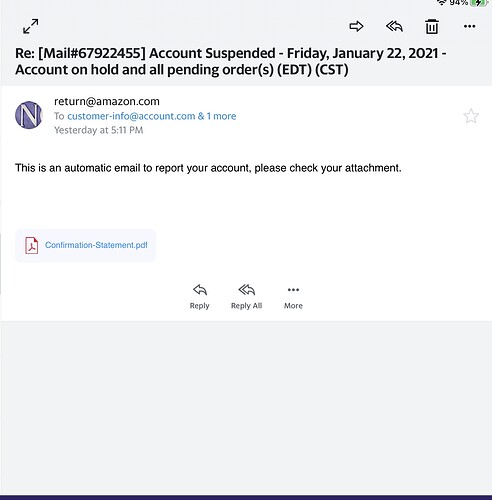Click the top toolbar reply-all icon
492x500 pixels.
(x=394, y=26)
